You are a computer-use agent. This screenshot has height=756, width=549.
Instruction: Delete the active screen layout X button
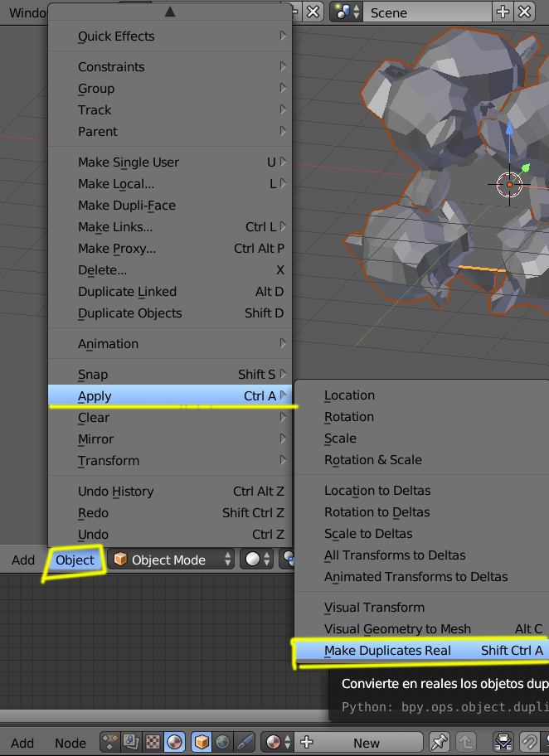pyautogui.click(x=313, y=12)
